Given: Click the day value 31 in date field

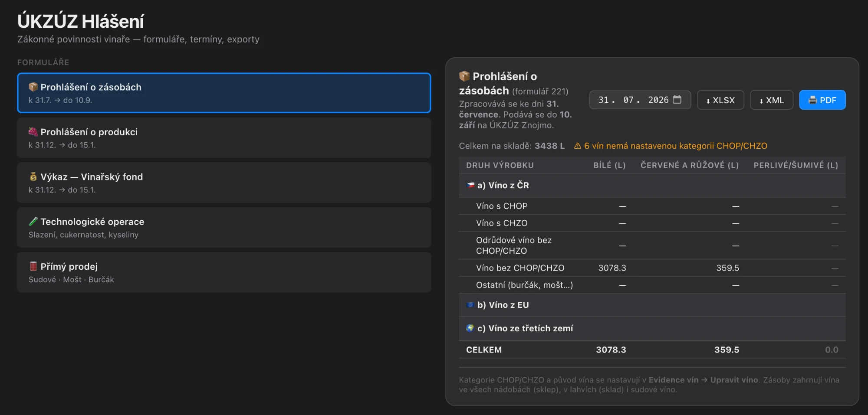Looking at the screenshot, I should click(x=603, y=100).
